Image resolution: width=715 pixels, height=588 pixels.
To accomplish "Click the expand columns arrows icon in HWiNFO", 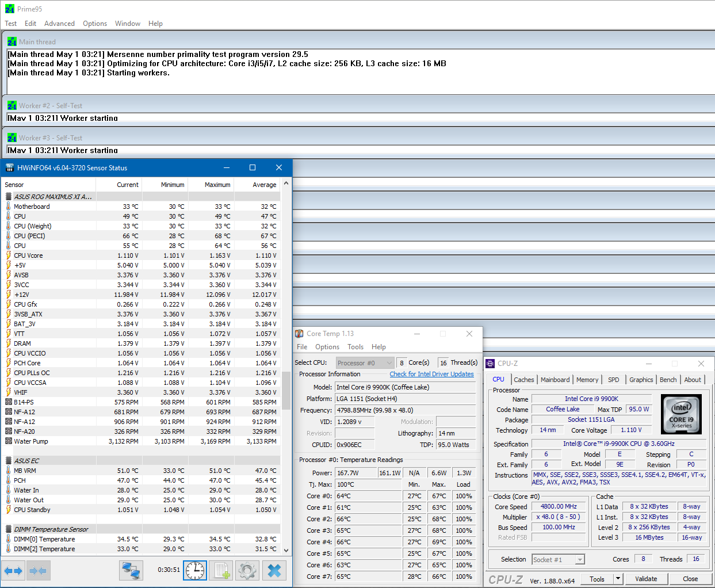I will (13, 571).
